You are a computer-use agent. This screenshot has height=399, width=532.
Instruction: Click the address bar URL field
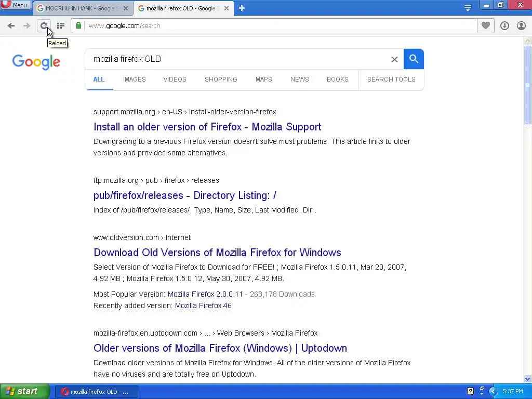tap(282, 26)
